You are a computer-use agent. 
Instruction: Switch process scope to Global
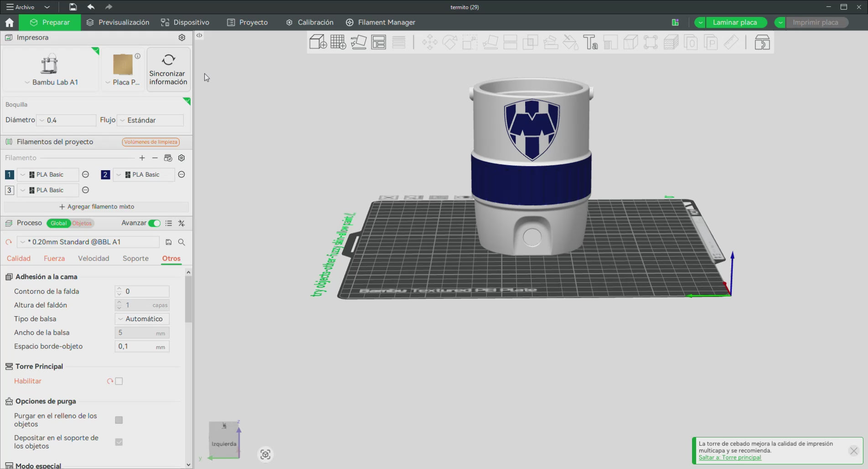tap(59, 223)
